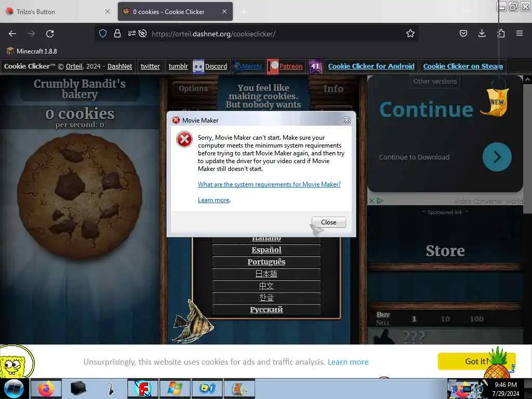Open site permissions icon in address bar
532x399 pixels.
[x=131, y=33]
